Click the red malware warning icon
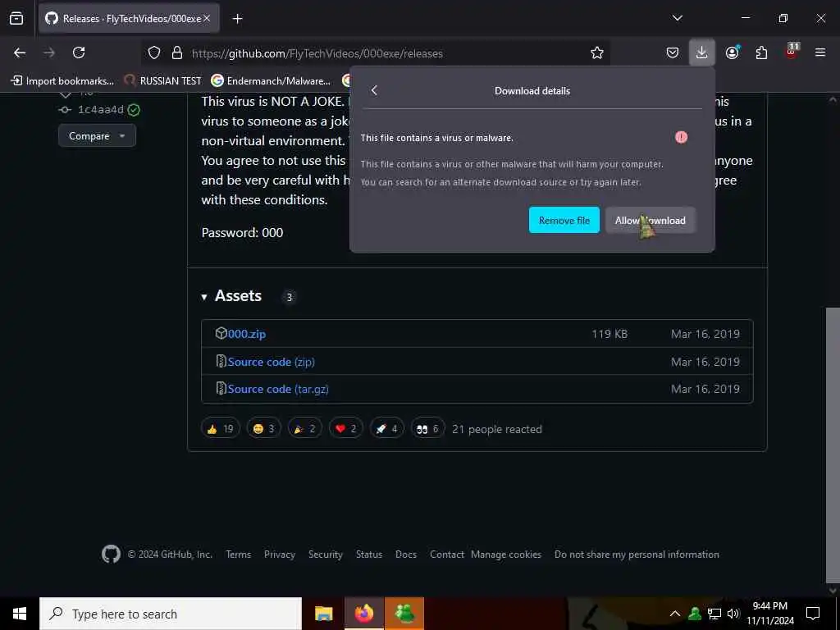The image size is (840, 630). click(681, 137)
